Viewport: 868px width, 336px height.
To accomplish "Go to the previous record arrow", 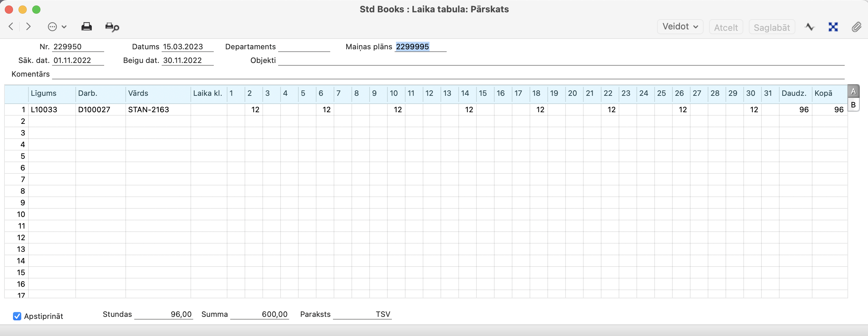I will [11, 27].
